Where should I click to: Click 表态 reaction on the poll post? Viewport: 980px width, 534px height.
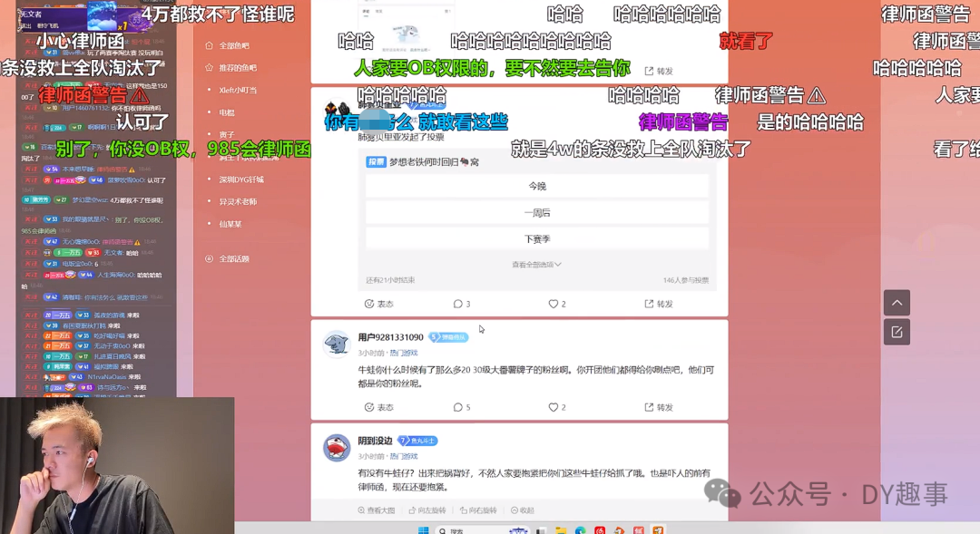[378, 304]
